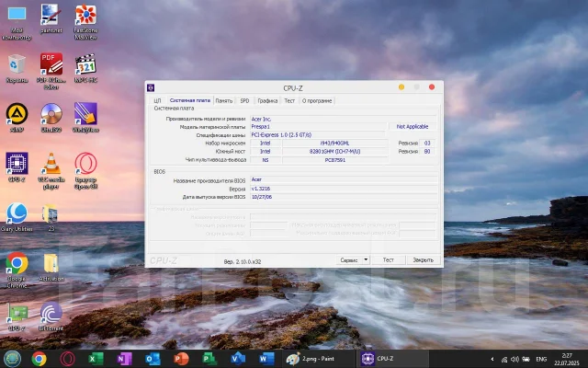Open Glary Utilities desktop shortcut
Image resolution: width=588 pixels, height=368 pixels.
coord(17,217)
